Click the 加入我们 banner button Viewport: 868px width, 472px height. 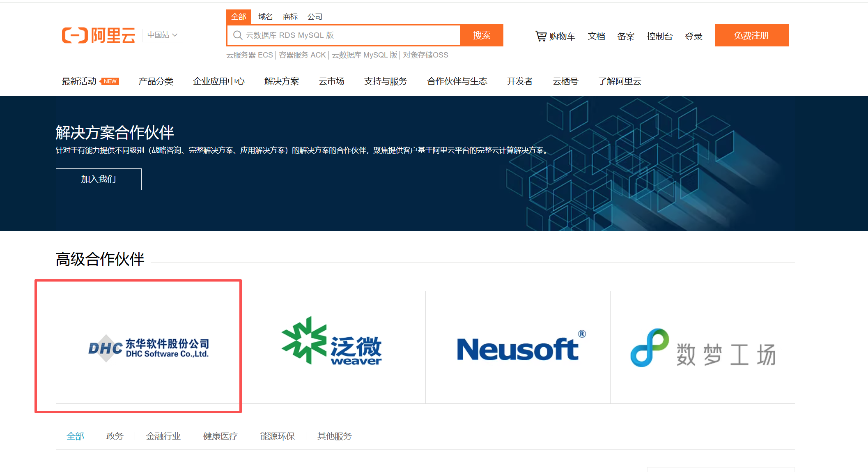click(x=99, y=179)
